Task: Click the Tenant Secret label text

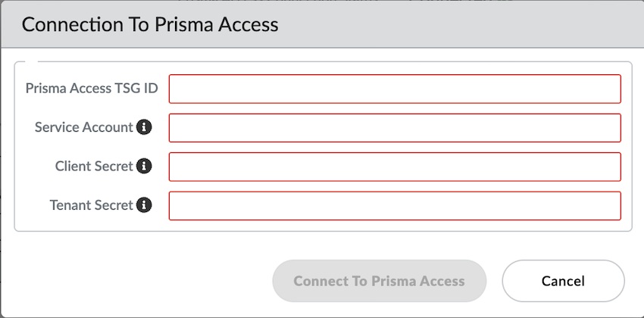Action: pos(91,205)
